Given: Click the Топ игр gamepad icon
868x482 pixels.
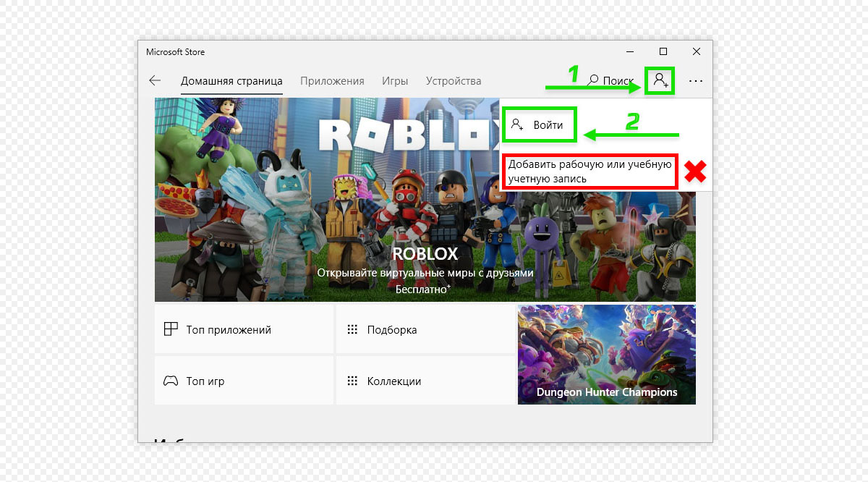Looking at the screenshot, I should [171, 381].
